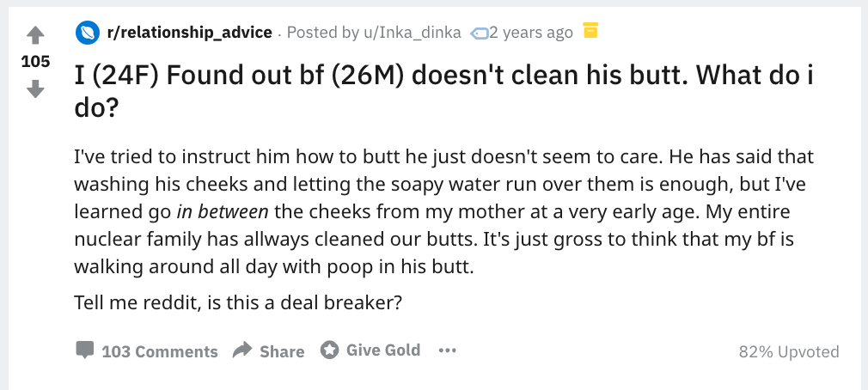This screenshot has height=390, width=868.
Task: Open the r/relationship_advice subreddit link
Action: pyautogui.click(x=189, y=33)
